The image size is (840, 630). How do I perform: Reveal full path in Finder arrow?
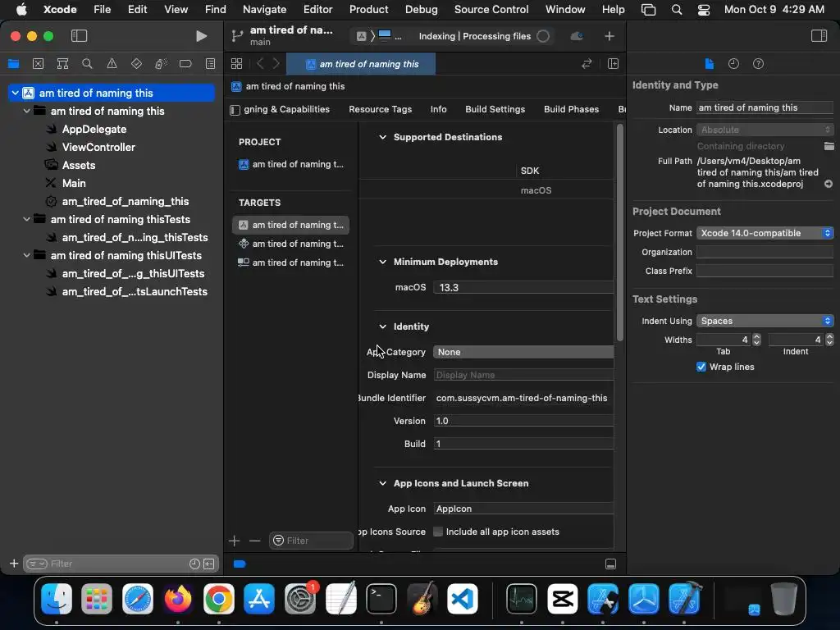829,184
